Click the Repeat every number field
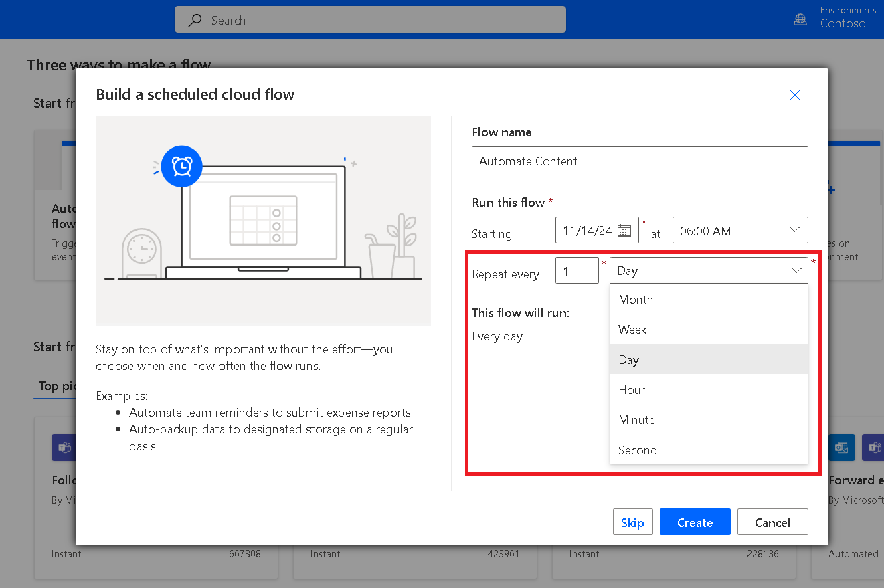Image resolution: width=884 pixels, height=588 pixels. tap(576, 270)
